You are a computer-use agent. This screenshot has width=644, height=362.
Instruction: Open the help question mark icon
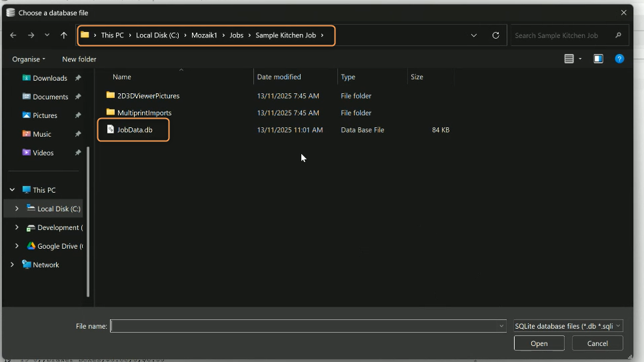(x=619, y=59)
